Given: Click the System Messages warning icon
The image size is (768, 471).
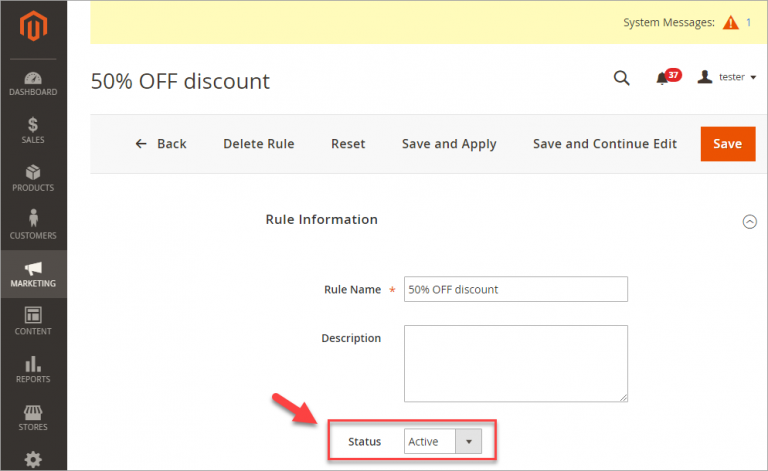Looking at the screenshot, I should coord(731,22).
